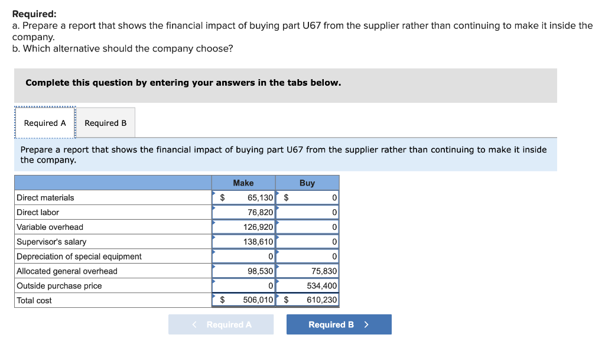Open the Required B tab

click(x=106, y=123)
